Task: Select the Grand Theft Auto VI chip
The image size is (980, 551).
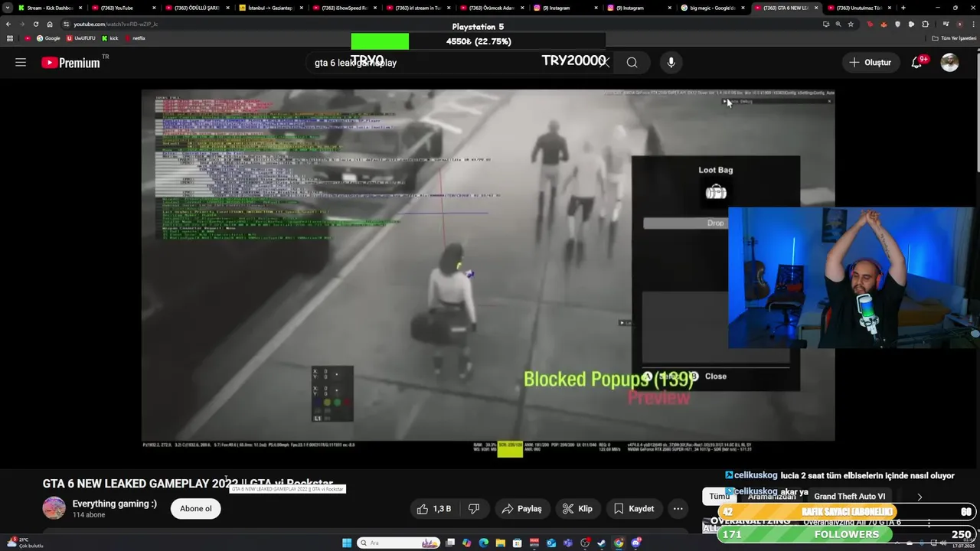Action: [849, 497]
